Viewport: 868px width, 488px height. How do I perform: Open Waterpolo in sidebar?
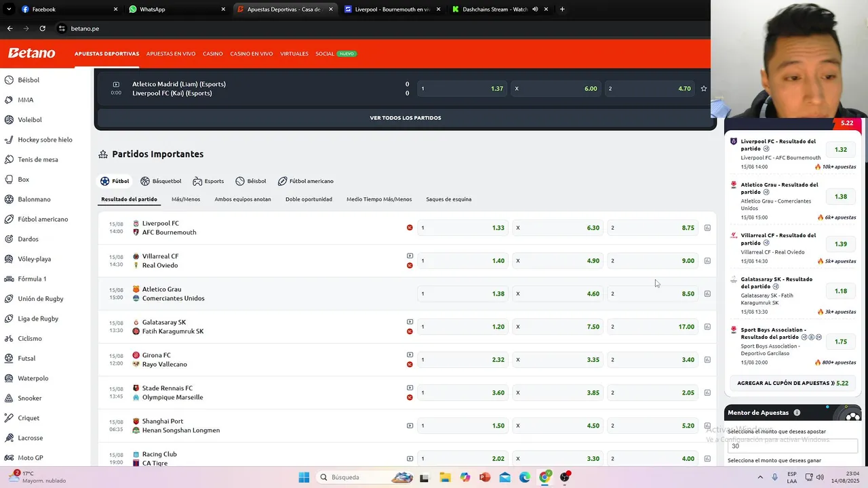(x=33, y=378)
